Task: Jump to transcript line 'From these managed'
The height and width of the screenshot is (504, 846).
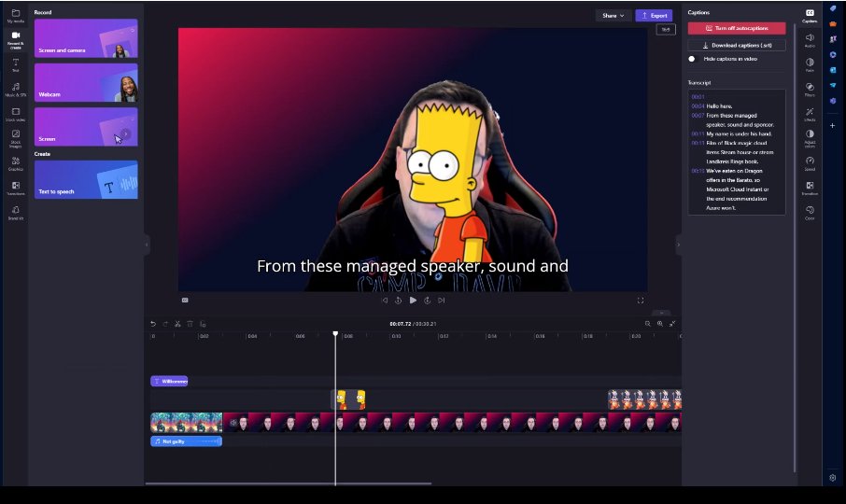Action: pyautogui.click(x=732, y=116)
